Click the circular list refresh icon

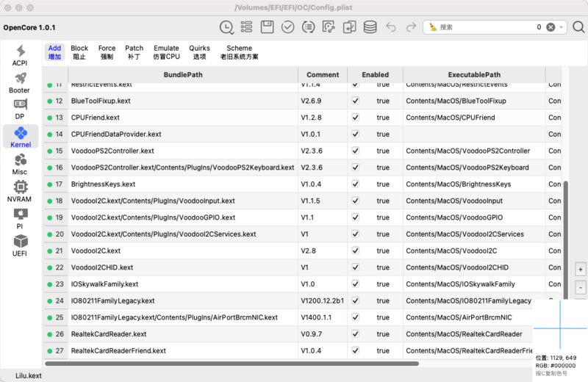pos(308,27)
